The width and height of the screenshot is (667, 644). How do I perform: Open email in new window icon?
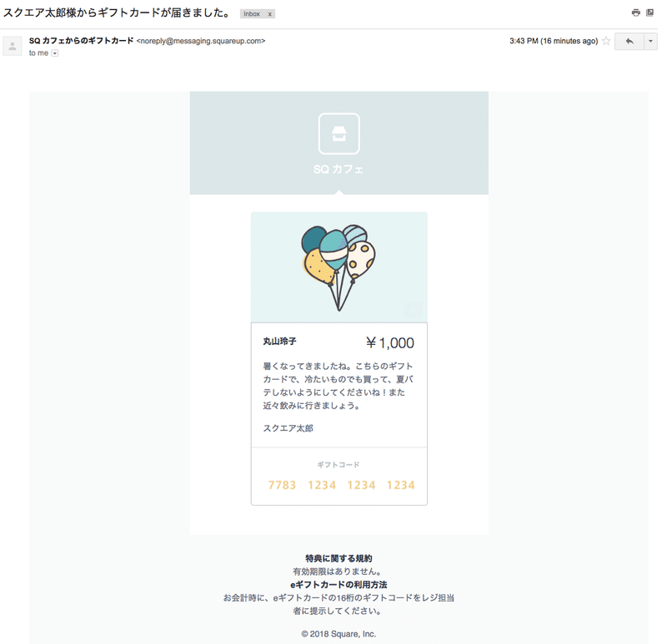[x=649, y=12]
